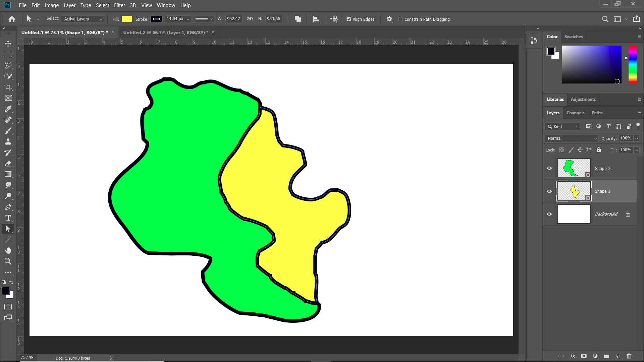Switch to the Untitled-2 document tab

tap(165, 33)
